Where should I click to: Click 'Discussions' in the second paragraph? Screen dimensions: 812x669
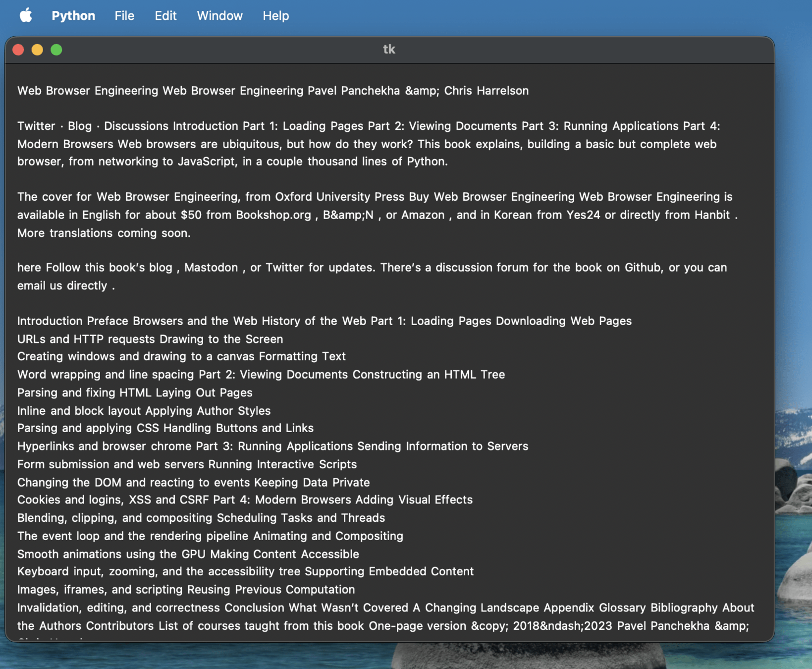tap(136, 126)
